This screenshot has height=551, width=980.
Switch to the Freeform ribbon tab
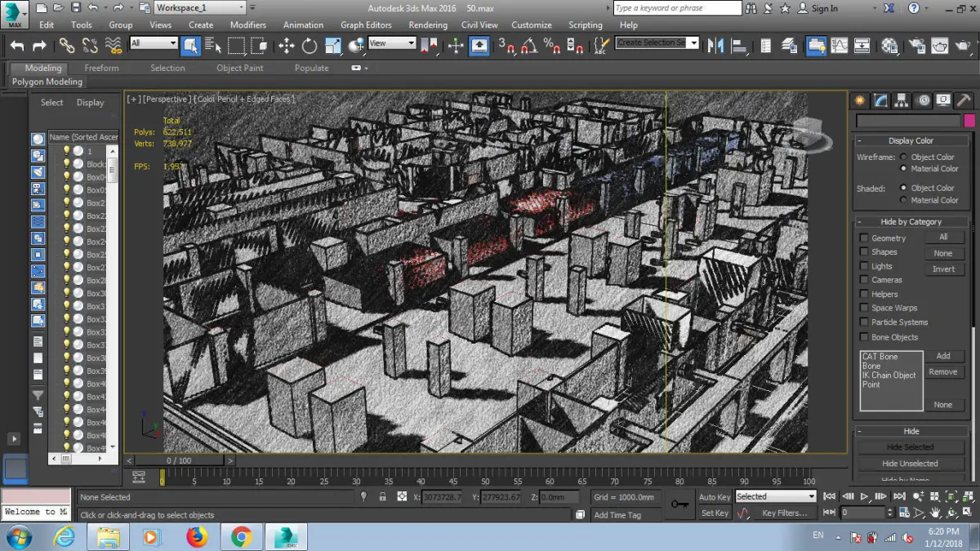point(101,68)
